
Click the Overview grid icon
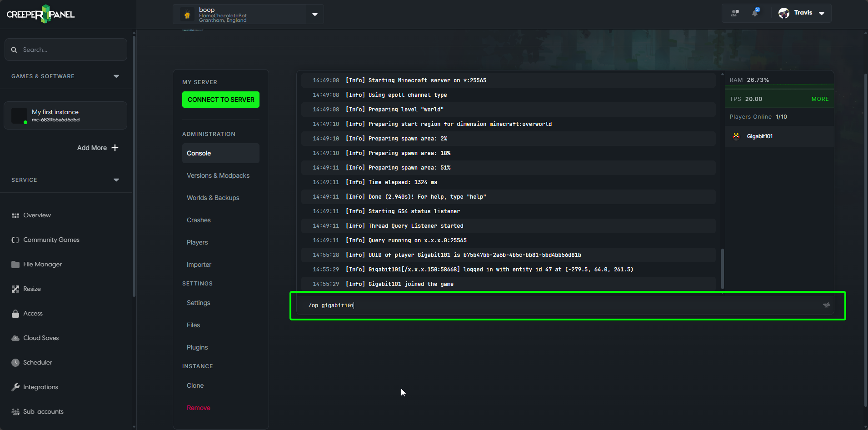click(15, 215)
